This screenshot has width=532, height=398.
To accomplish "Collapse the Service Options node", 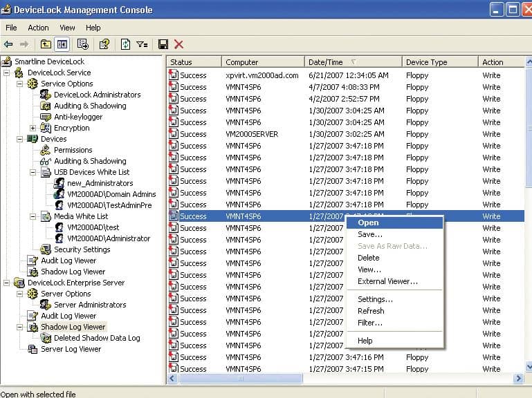I will [x=19, y=84].
